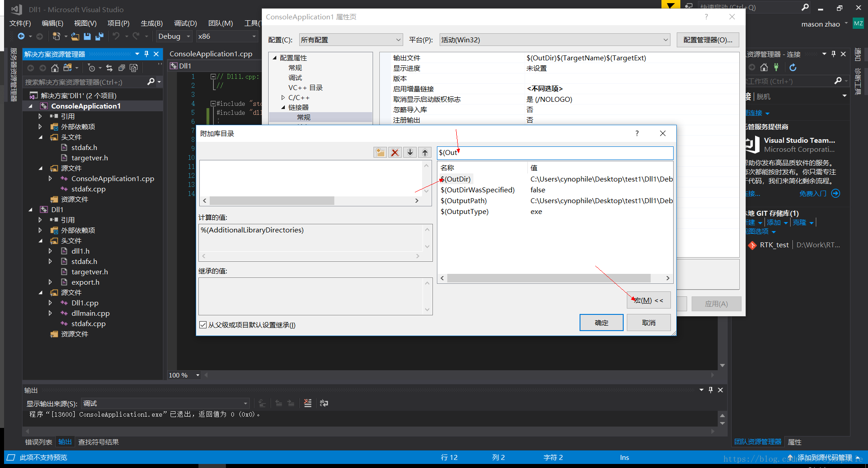The image size is (868, 468).
Task: Open the 文件(F) menu
Action: coord(20,23)
